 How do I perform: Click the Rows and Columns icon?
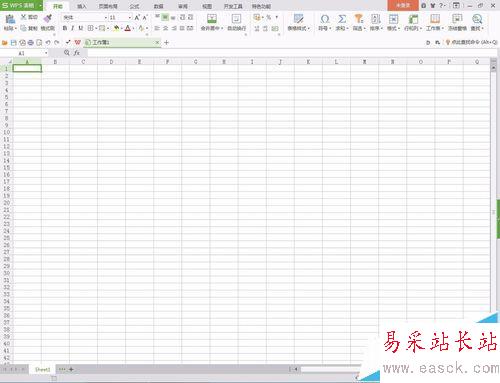point(413,18)
